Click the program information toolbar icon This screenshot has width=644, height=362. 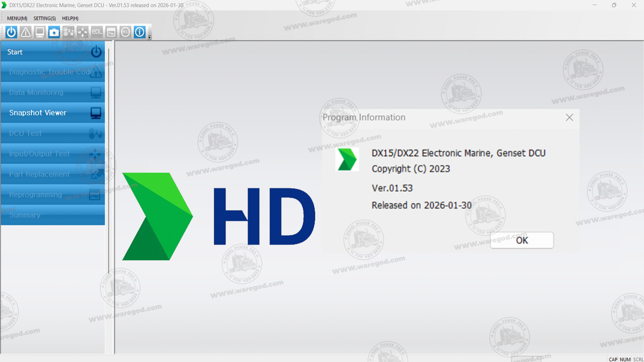[139, 32]
